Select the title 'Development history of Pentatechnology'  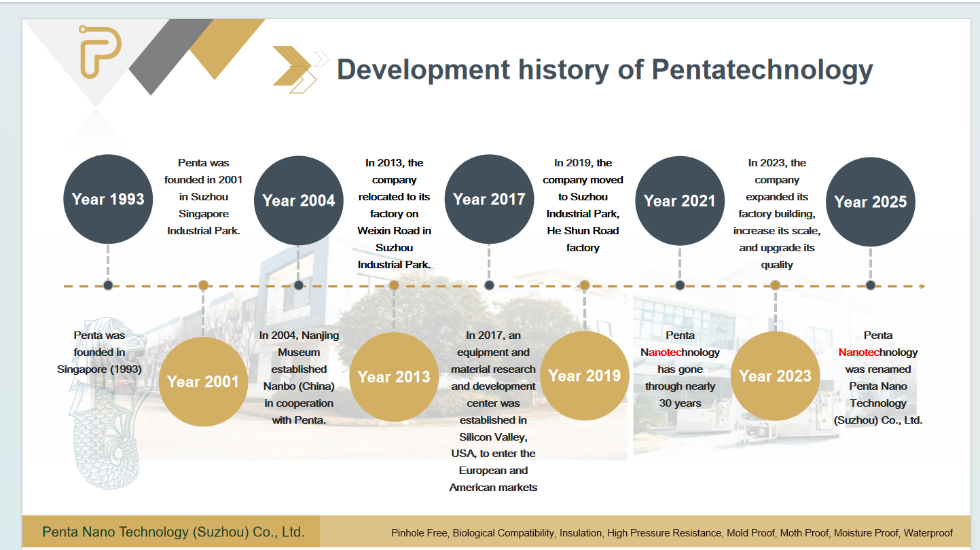click(x=604, y=69)
